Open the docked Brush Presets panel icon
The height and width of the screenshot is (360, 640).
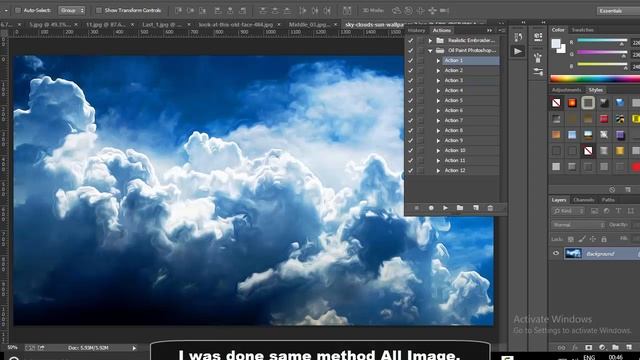tap(538, 58)
